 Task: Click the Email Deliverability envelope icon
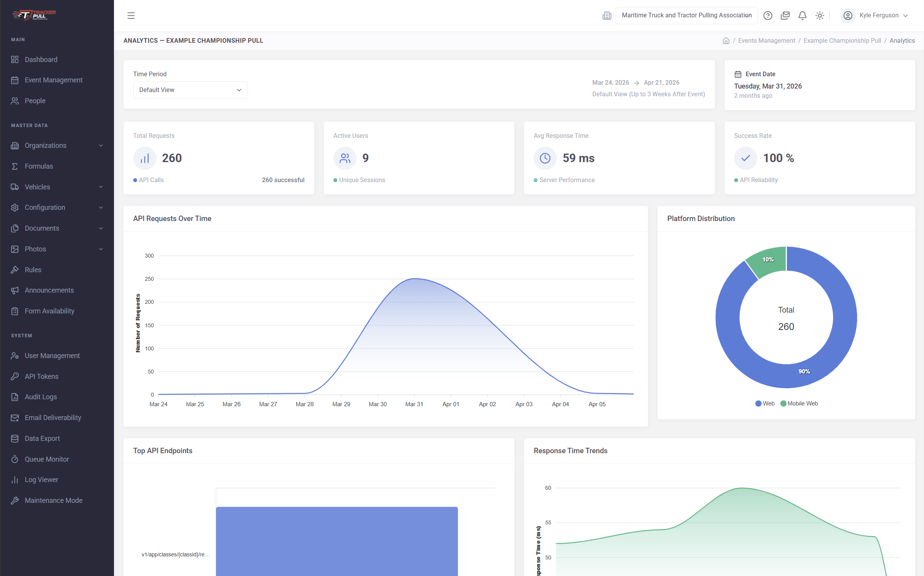[15, 418]
